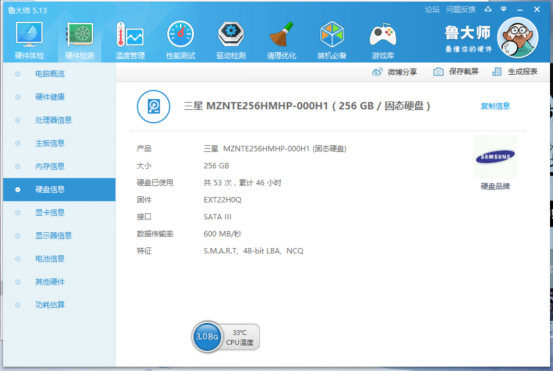The image size is (553, 371).
Task: Click 微博分享 share button text
Action: [x=402, y=72]
